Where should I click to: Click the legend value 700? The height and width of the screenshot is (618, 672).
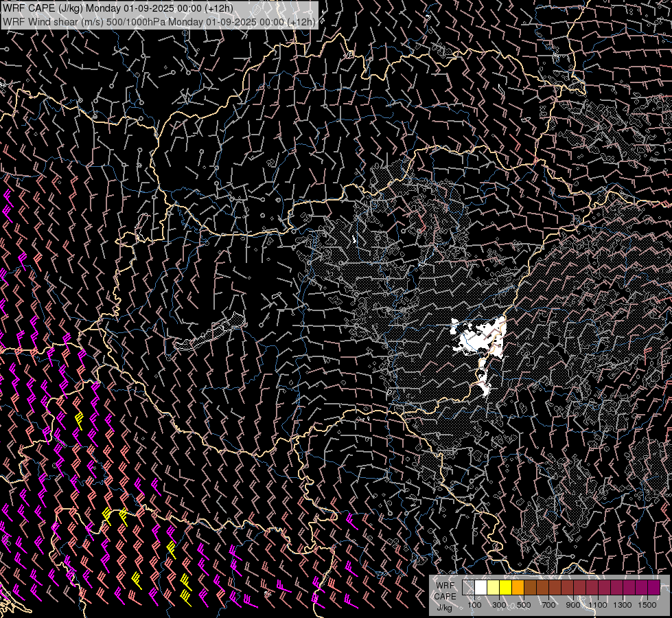pyautogui.click(x=548, y=605)
